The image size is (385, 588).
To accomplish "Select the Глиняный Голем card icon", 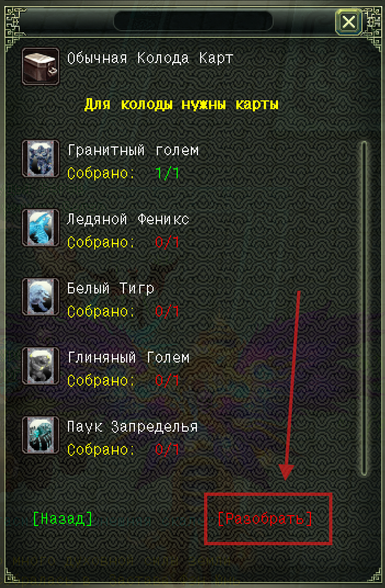I will pos(41,366).
